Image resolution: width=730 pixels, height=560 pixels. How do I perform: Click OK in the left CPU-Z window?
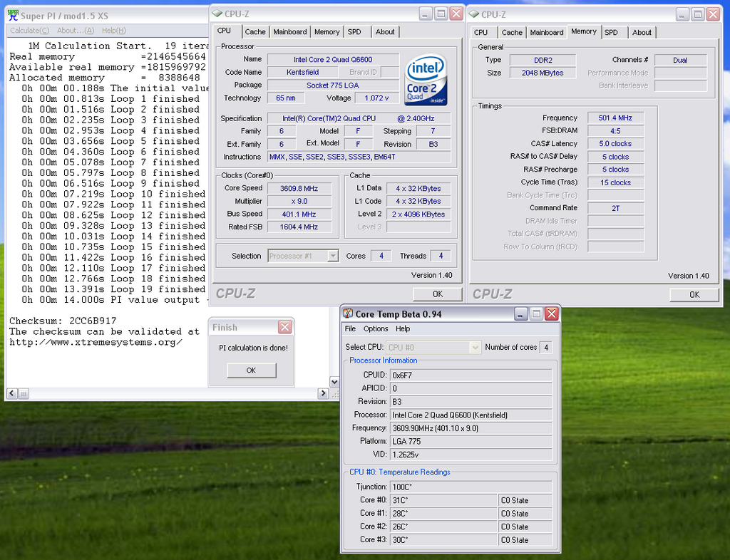[x=438, y=294]
